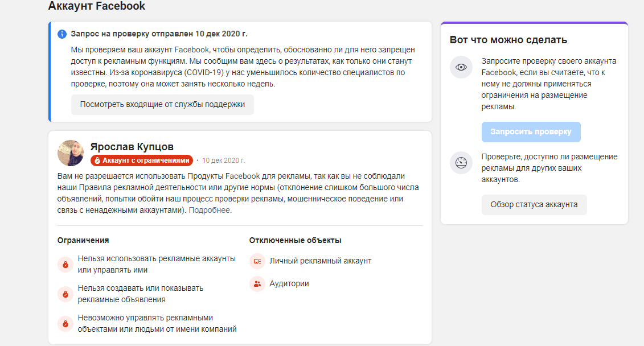Click the 'Вот что можно сделать' heading
The height and width of the screenshot is (346, 644).
click(508, 40)
